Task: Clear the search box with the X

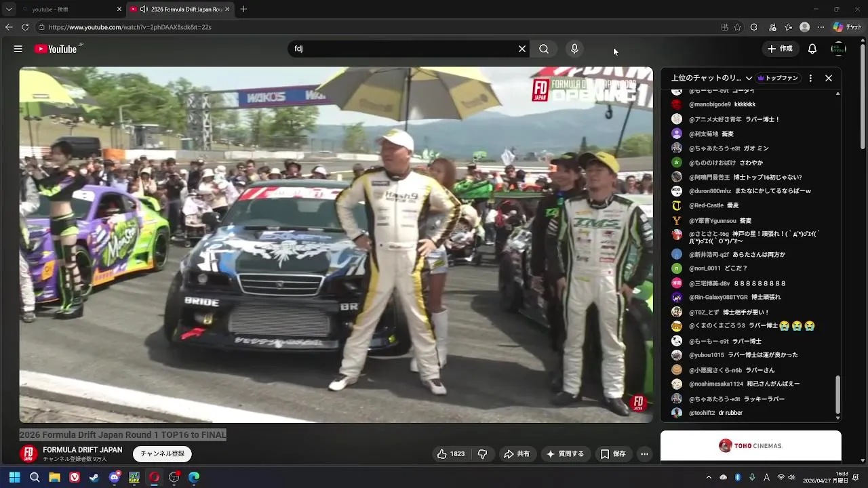Action: (x=522, y=49)
